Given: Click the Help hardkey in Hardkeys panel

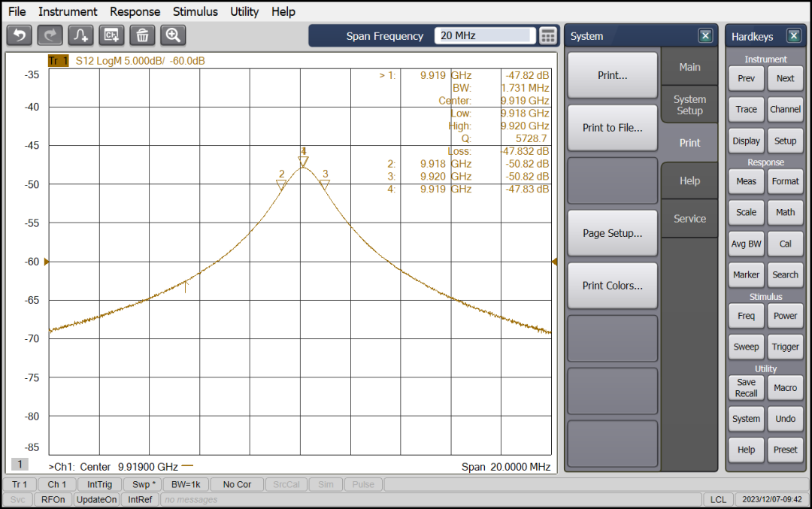Looking at the screenshot, I should pyautogui.click(x=747, y=450).
